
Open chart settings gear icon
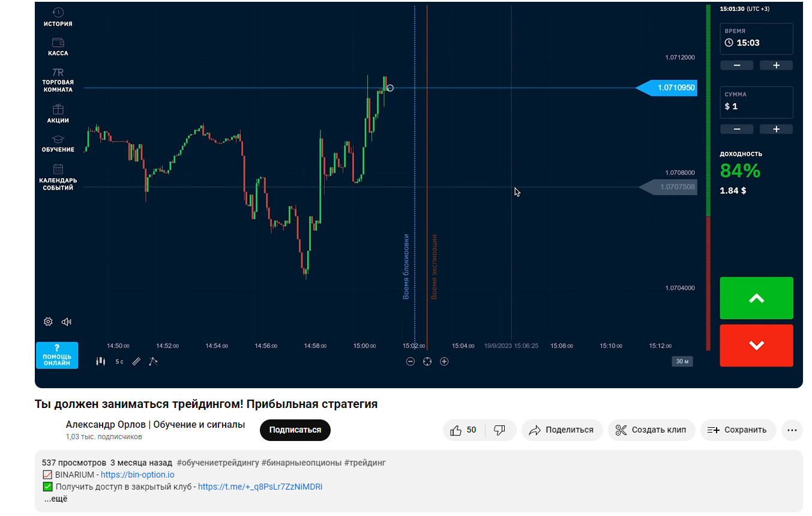[48, 322]
